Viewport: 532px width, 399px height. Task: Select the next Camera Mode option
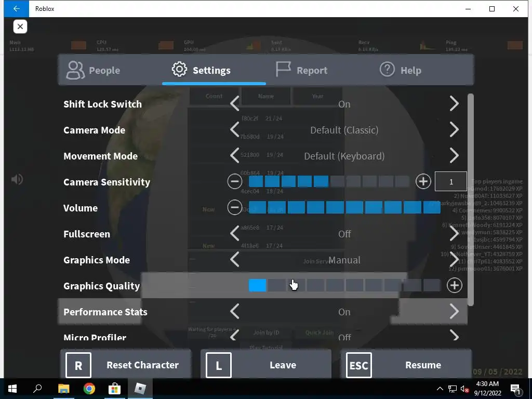click(x=454, y=129)
